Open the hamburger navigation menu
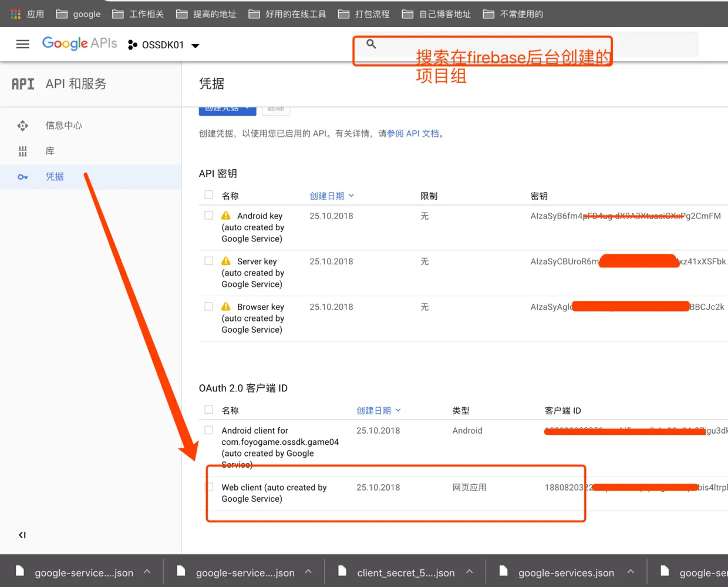Screen dimensions: 728x587 coord(23,44)
